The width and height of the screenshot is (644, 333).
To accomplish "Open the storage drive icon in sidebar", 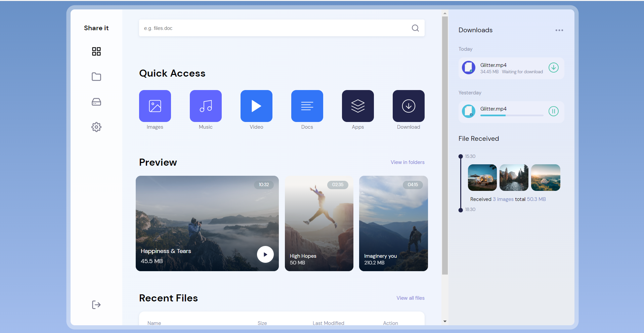I will [96, 102].
